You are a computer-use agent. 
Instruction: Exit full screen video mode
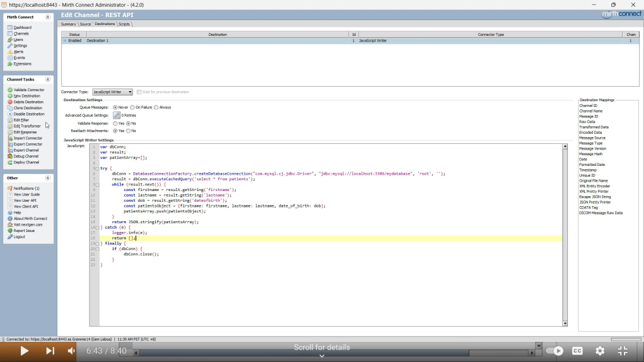click(623, 351)
